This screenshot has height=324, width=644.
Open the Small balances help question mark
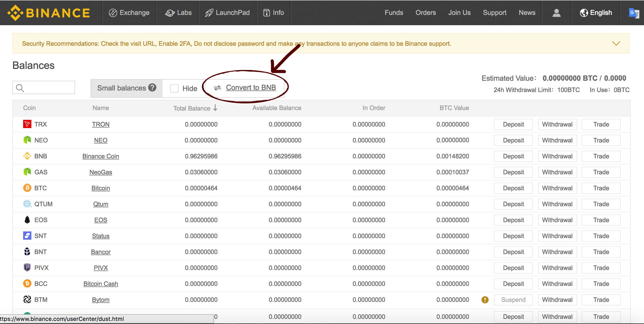[152, 88]
